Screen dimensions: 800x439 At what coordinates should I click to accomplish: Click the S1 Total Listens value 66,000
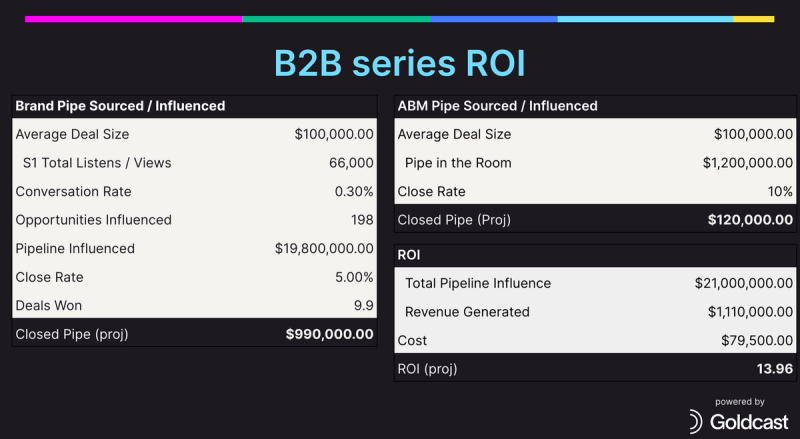[351, 163]
